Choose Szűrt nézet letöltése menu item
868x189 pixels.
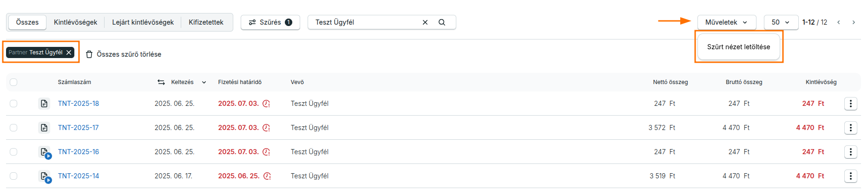click(x=738, y=47)
